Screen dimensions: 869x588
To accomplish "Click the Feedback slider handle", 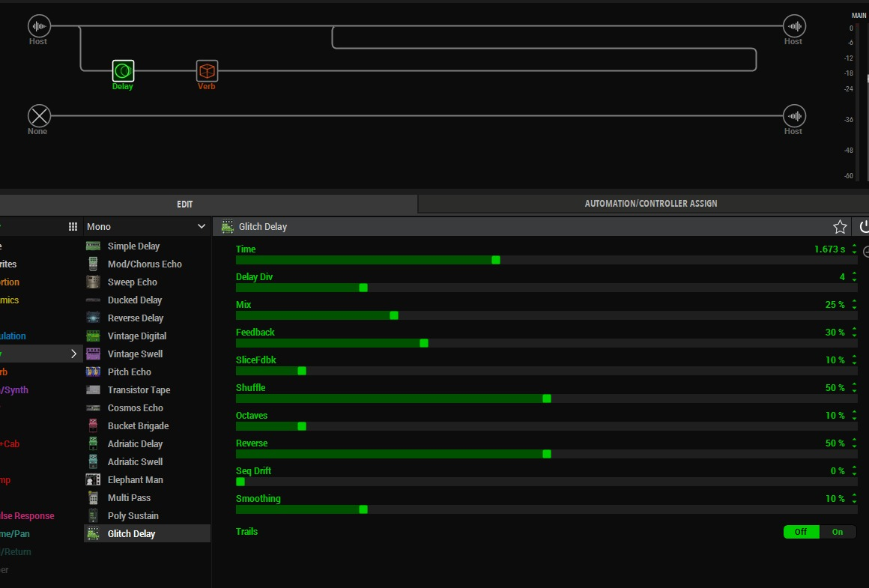I will (424, 343).
